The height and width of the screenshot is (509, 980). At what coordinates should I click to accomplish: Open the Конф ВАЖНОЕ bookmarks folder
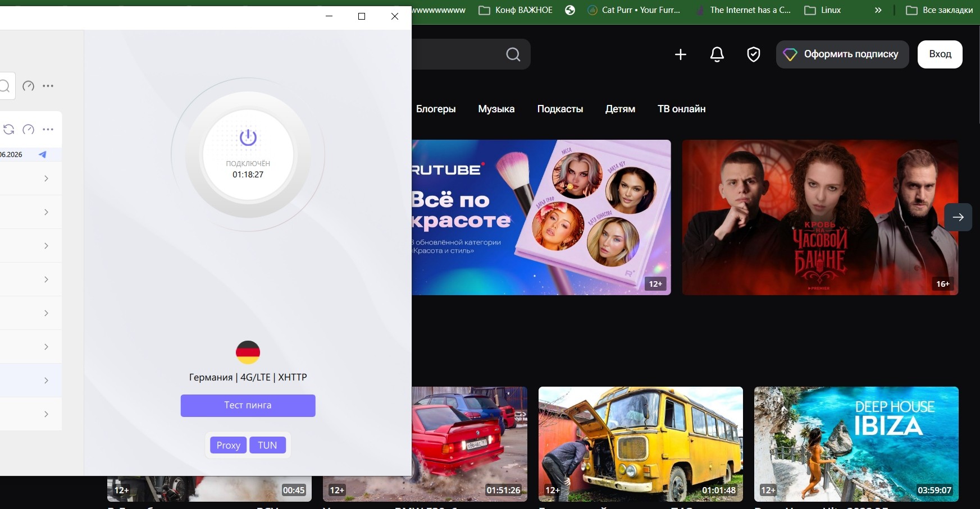pos(516,10)
